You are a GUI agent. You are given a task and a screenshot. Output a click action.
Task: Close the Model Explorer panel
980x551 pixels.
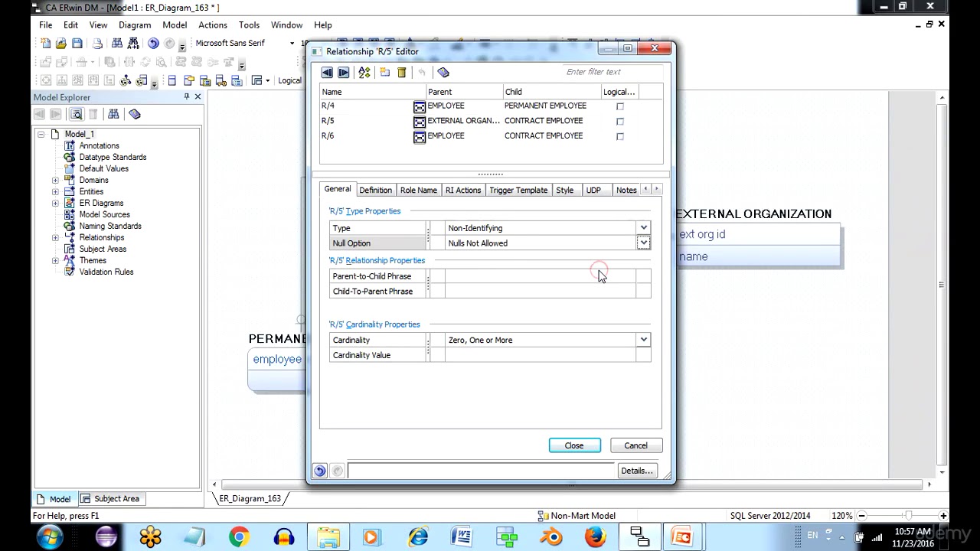point(198,97)
